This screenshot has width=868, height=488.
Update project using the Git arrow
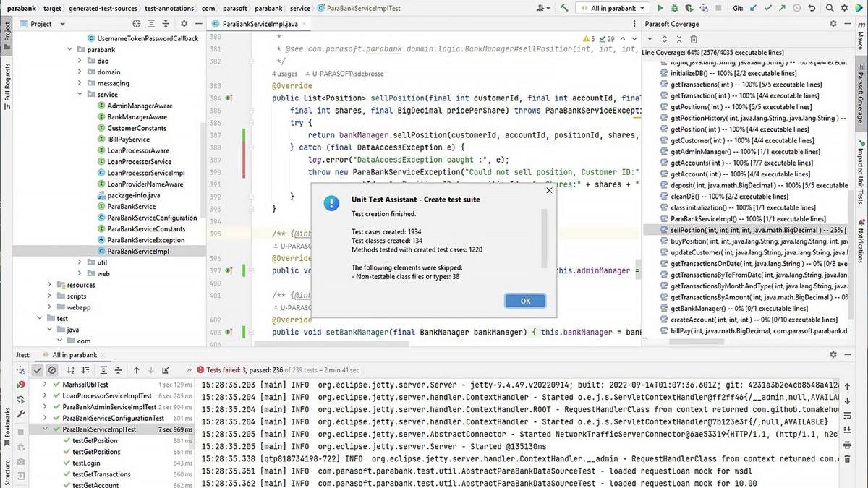pos(754,8)
